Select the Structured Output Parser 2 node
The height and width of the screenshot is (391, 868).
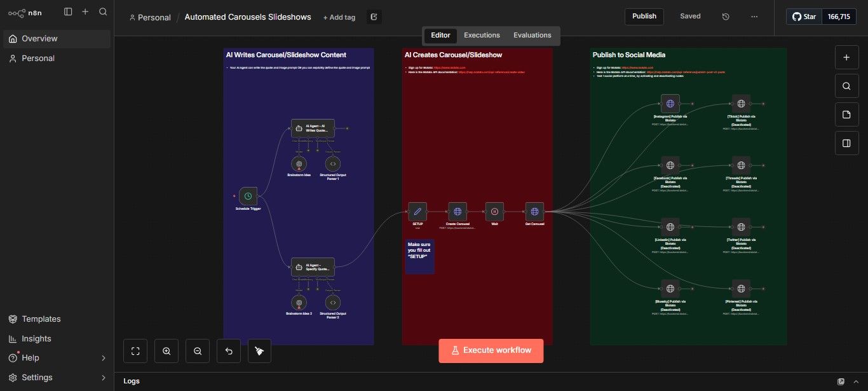pos(333,303)
